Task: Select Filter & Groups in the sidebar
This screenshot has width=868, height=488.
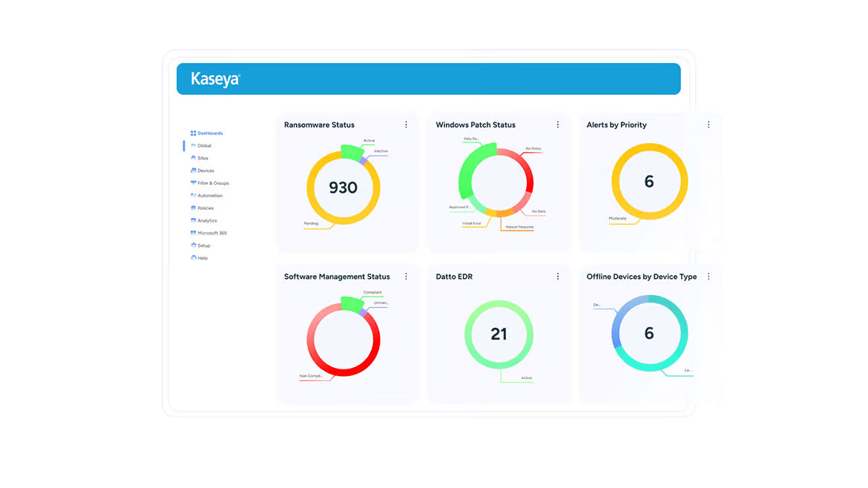Action: [x=193, y=183]
